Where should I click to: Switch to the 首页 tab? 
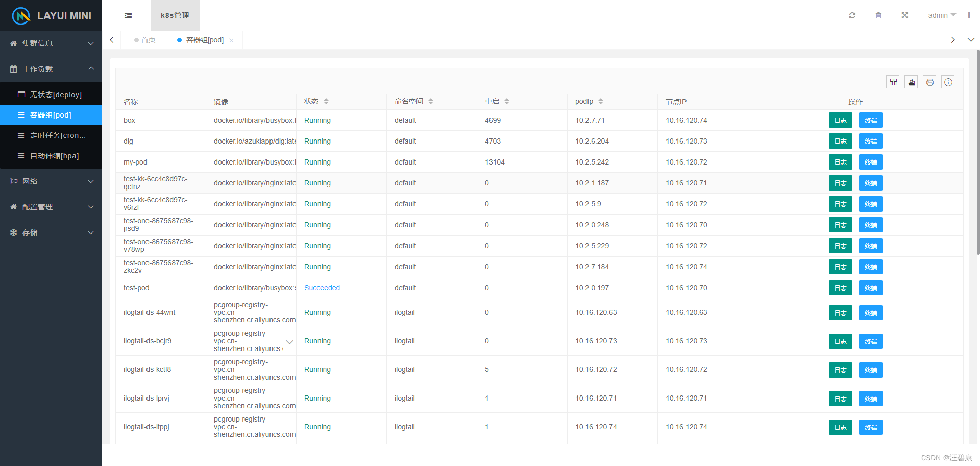click(145, 40)
